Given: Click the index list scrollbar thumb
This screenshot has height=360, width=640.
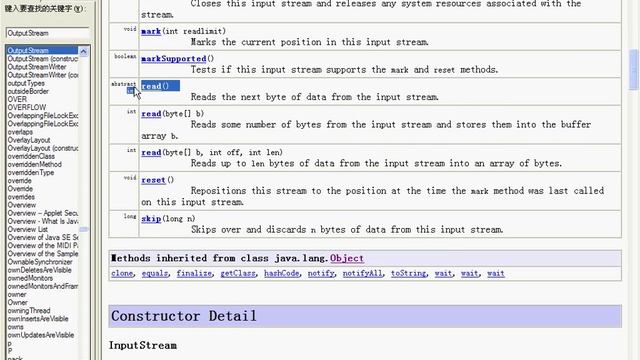Looking at the screenshot, I should (x=84, y=229).
